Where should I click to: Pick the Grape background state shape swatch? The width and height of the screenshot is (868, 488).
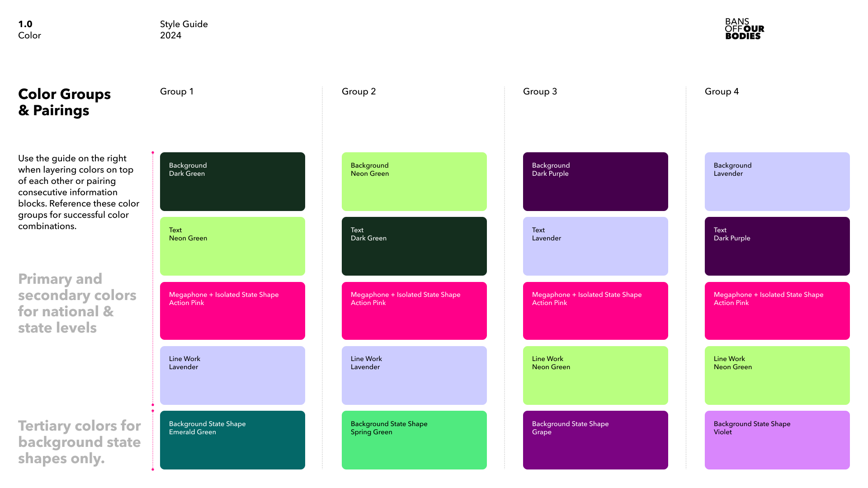pyautogui.click(x=595, y=440)
